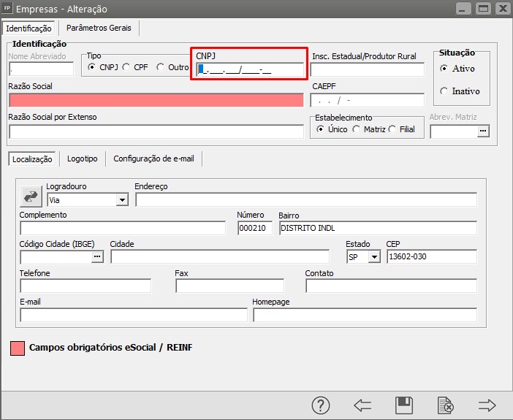Click the help question mark icon
This screenshot has height=420, width=513.
point(321,405)
